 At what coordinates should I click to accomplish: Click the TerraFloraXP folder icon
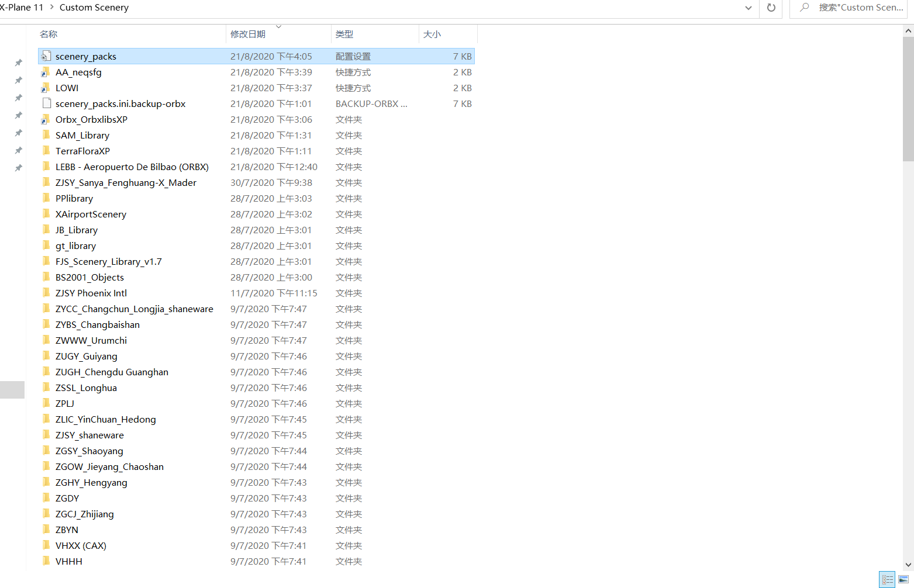tap(46, 151)
